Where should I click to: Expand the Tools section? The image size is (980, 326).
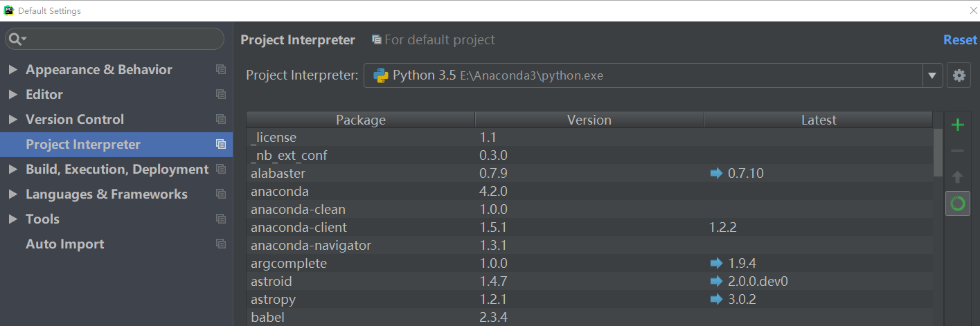[12, 219]
